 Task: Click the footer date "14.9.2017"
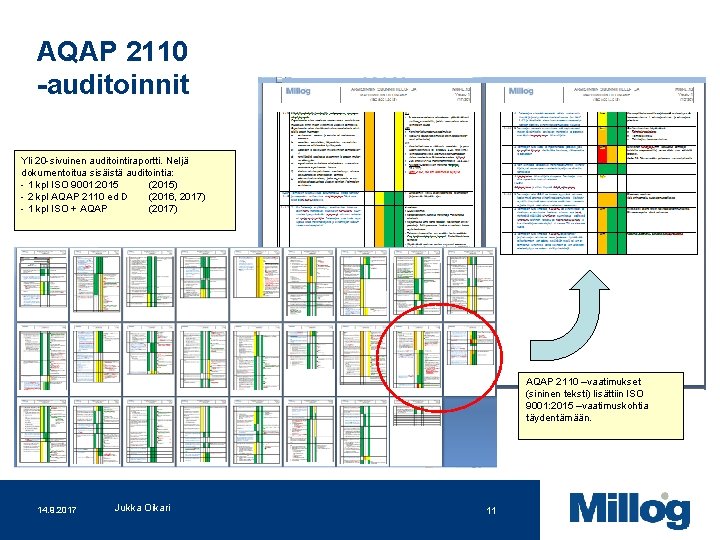click(x=57, y=510)
